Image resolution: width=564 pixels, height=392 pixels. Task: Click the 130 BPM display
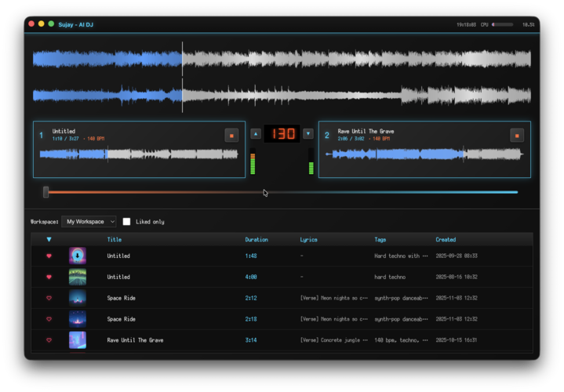[282, 134]
